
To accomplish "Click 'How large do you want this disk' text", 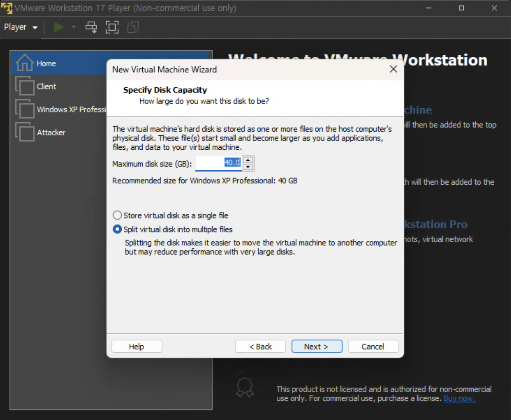I will tap(204, 101).
